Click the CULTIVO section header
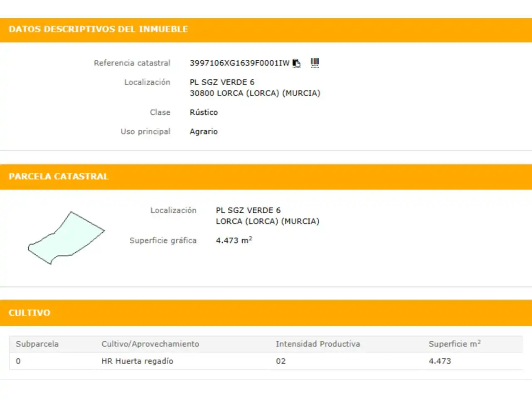 tap(30, 313)
